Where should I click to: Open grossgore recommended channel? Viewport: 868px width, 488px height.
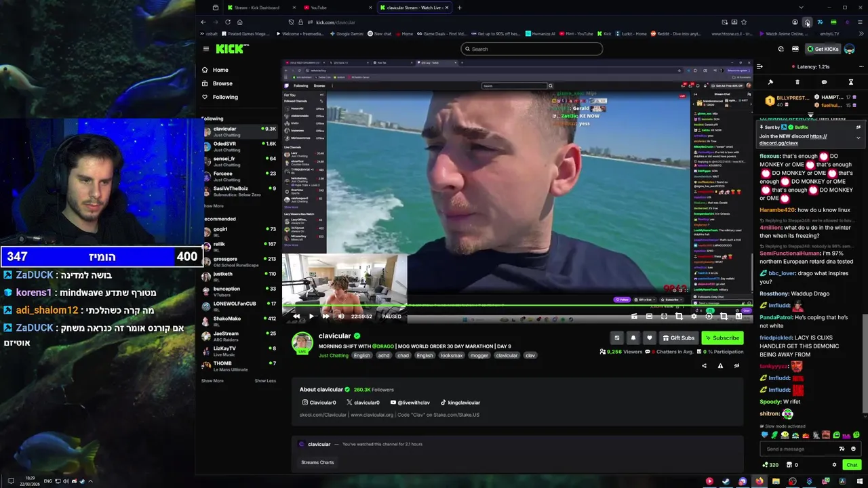(241, 262)
